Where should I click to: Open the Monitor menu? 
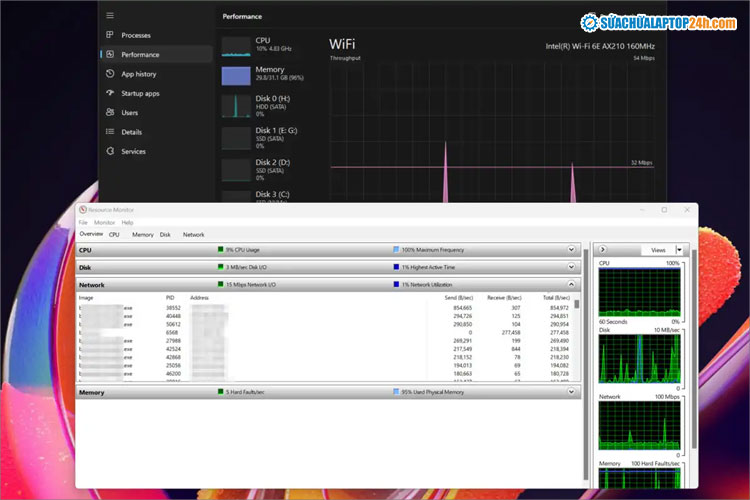click(118, 222)
